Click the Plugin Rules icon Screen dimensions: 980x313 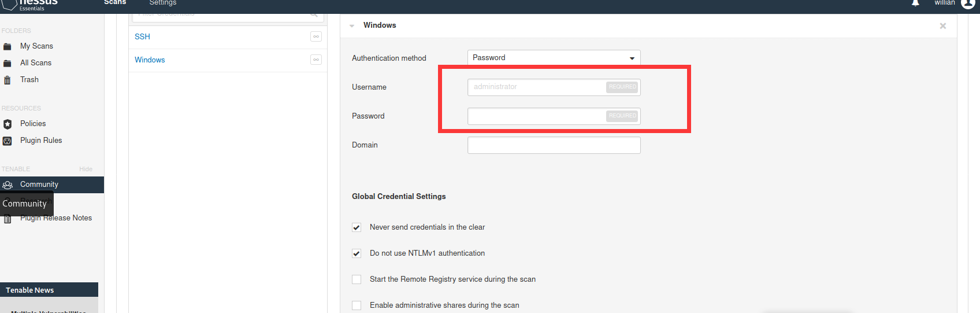(8, 141)
